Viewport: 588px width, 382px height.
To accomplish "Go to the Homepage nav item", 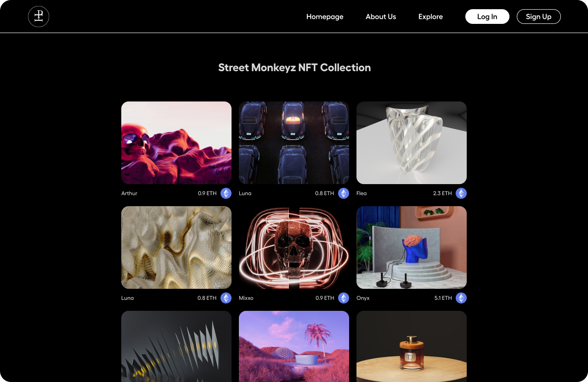I will 325,17.
